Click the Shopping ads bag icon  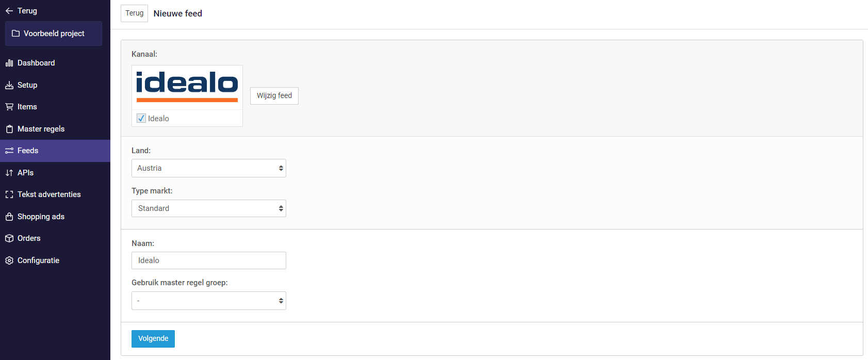click(x=9, y=217)
